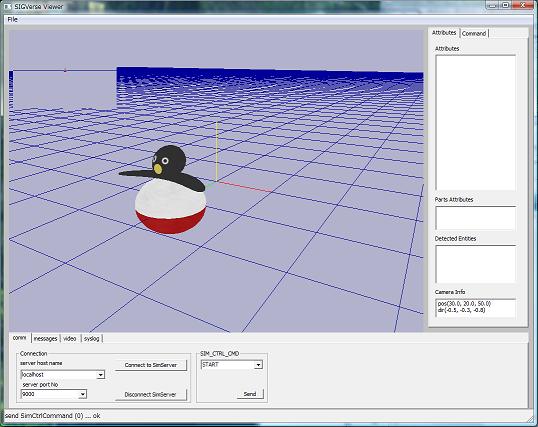Expand the server host name dropdown
538x427 pixels.
[101, 375]
